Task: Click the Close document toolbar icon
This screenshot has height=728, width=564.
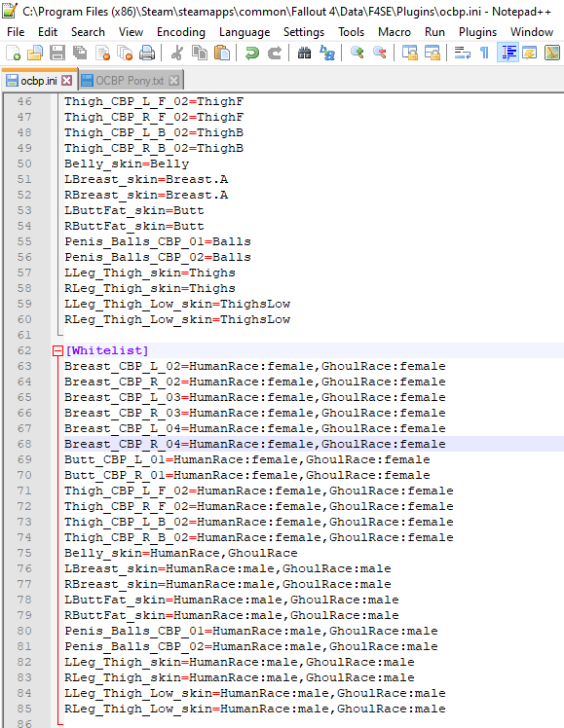Action: pos(102,53)
